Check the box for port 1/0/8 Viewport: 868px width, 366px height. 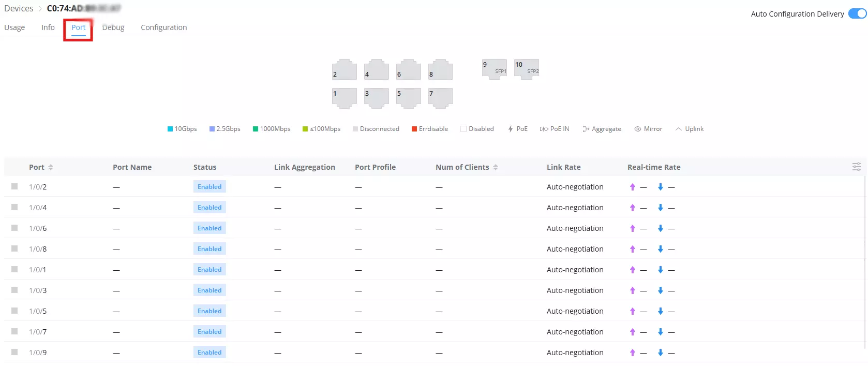pyautogui.click(x=14, y=248)
